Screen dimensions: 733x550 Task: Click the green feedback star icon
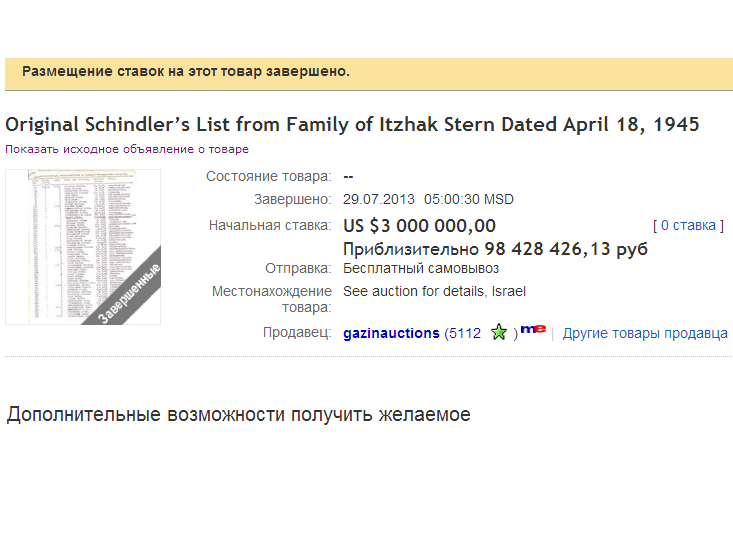(499, 333)
